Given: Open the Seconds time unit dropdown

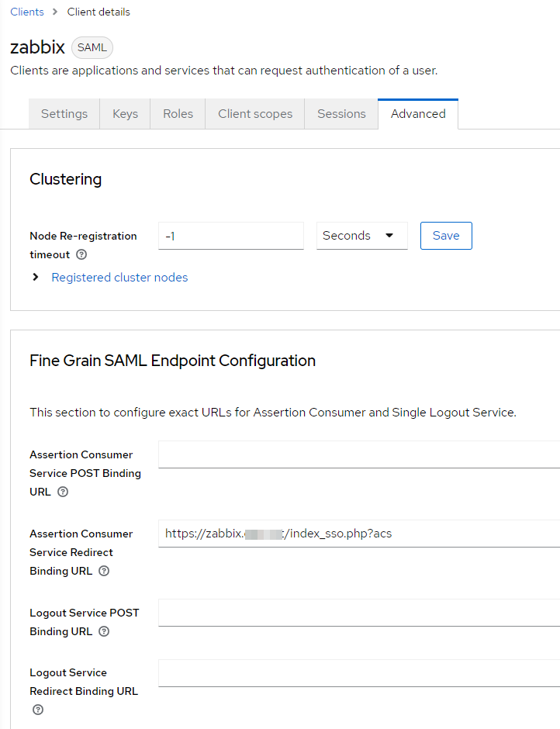Looking at the screenshot, I should pyautogui.click(x=361, y=236).
